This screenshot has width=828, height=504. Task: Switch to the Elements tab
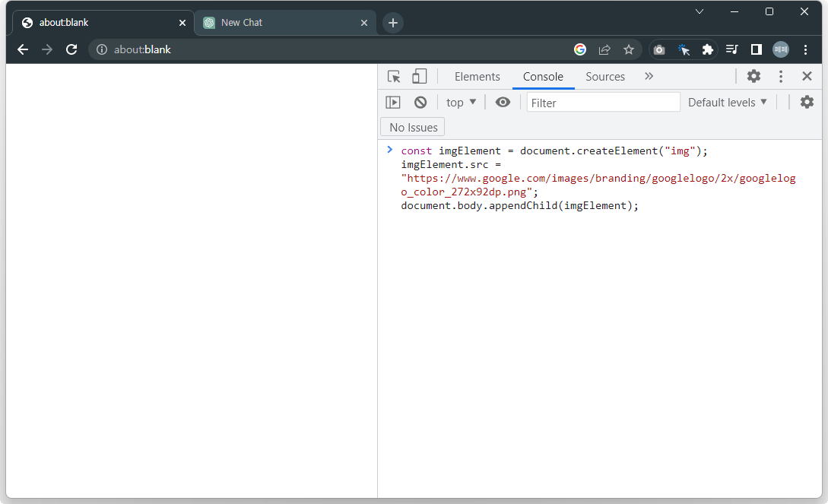point(477,77)
